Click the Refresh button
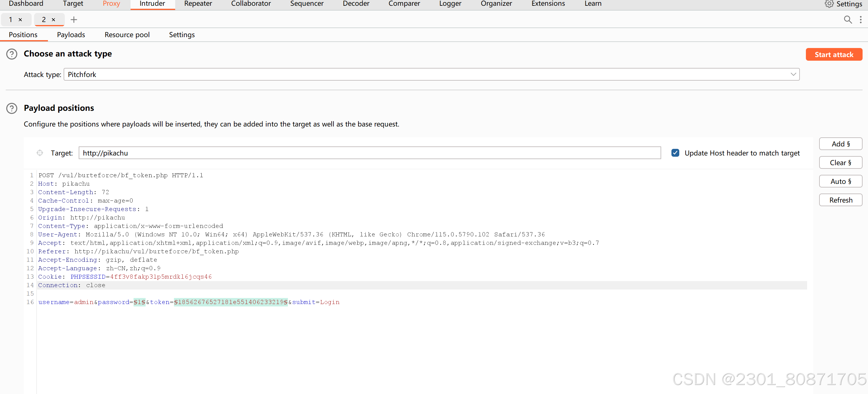 point(840,200)
